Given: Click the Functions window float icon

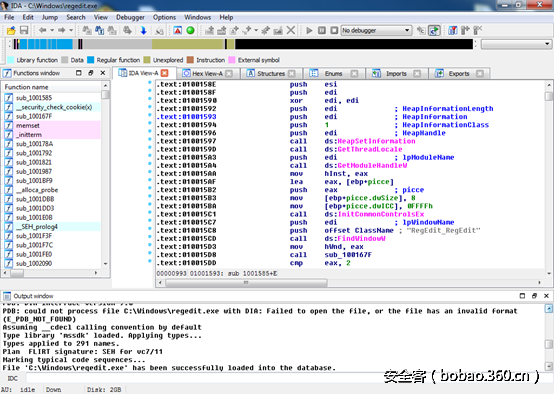Looking at the screenshot, I should click(91, 73).
